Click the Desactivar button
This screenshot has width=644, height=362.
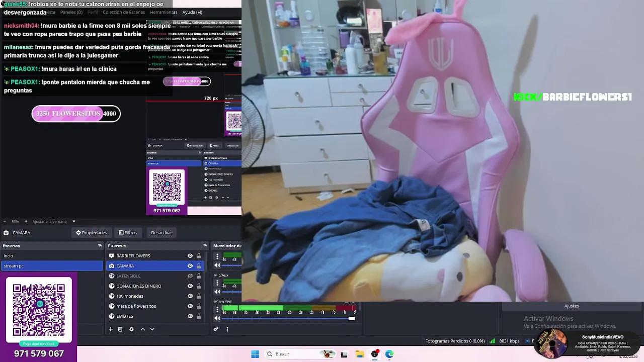tap(162, 233)
